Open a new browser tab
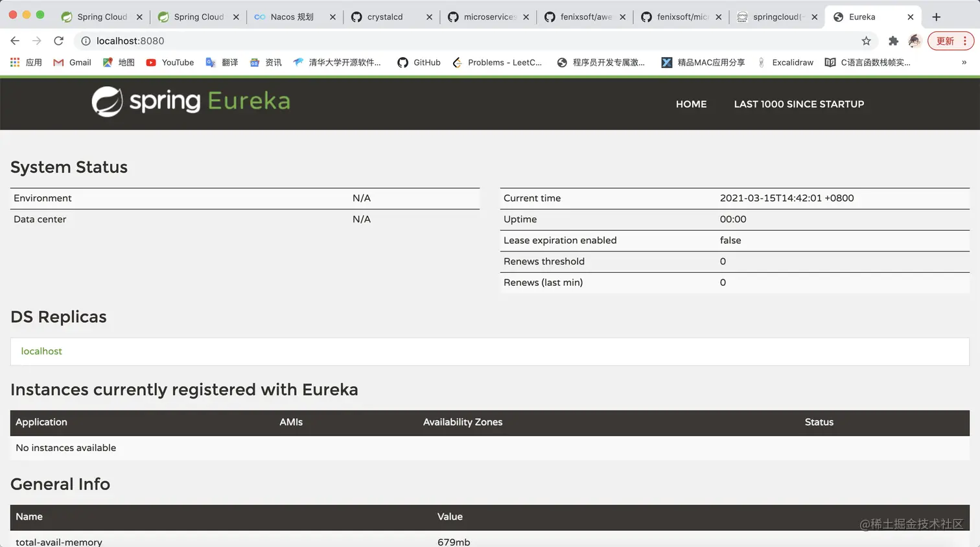Screen dimensions: 980x547 click(x=936, y=17)
